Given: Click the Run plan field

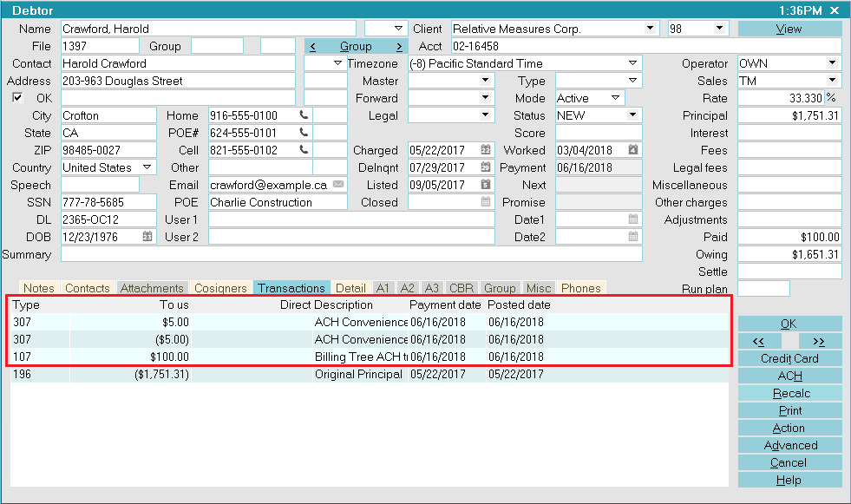Looking at the screenshot, I should click(763, 289).
